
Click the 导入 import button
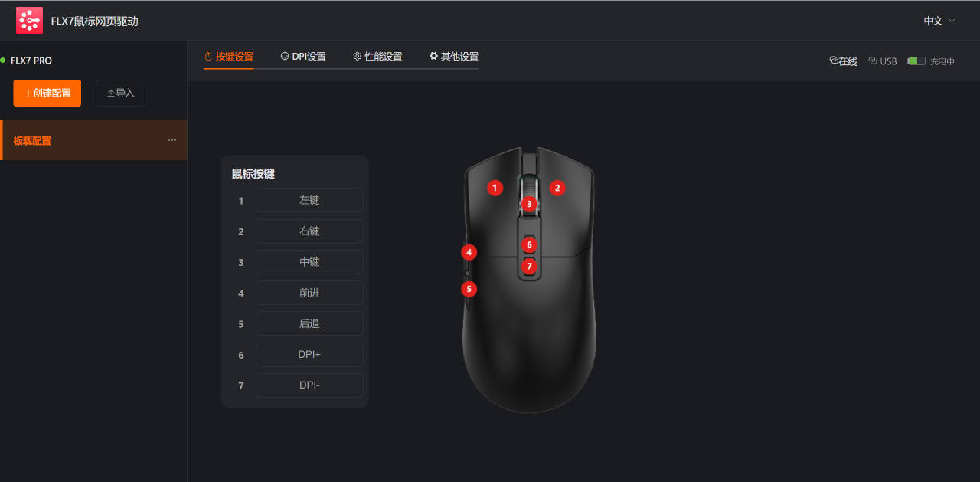pyautogui.click(x=120, y=93)
